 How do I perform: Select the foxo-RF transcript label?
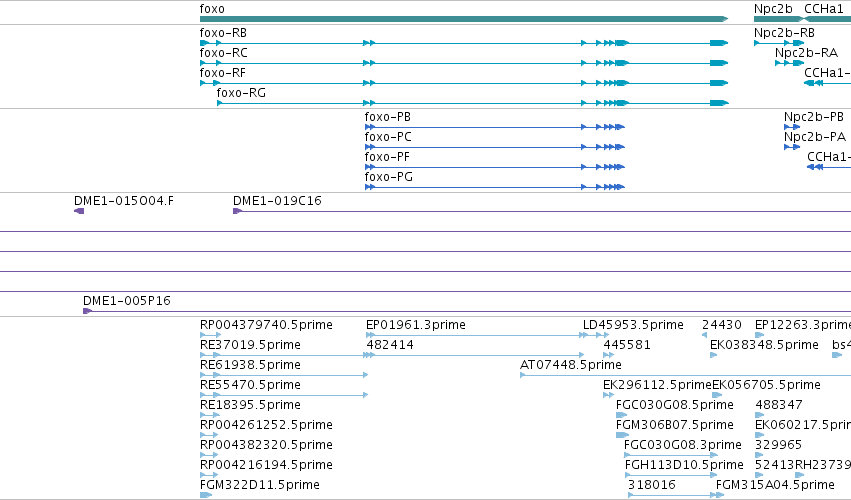tap(223, 73)
